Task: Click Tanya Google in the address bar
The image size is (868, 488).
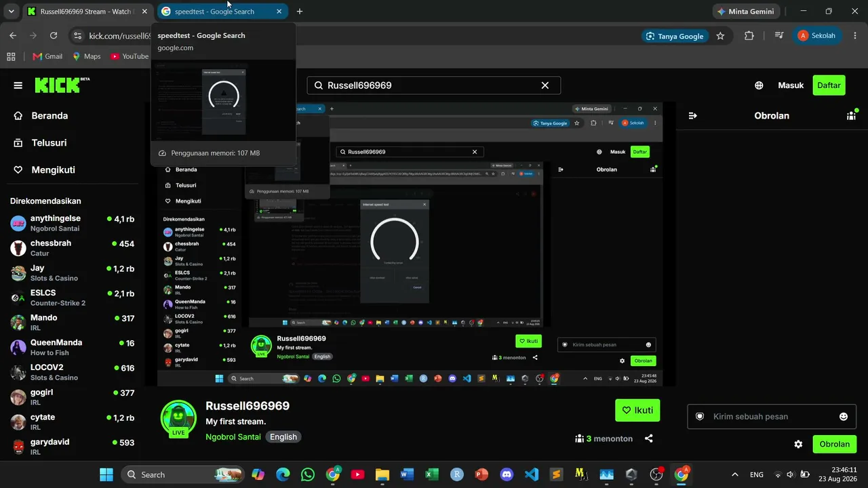Action: tap(675, 36)
